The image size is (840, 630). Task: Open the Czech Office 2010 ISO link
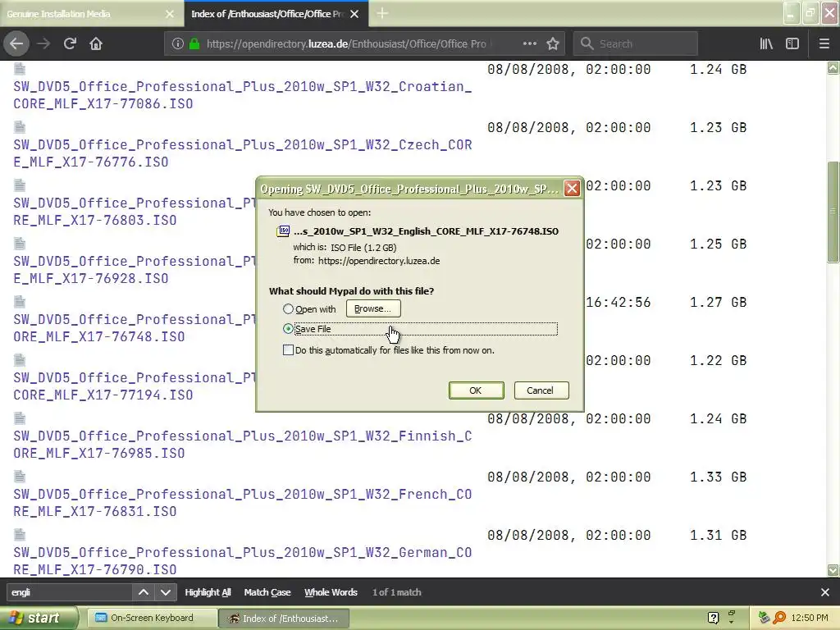243,153
